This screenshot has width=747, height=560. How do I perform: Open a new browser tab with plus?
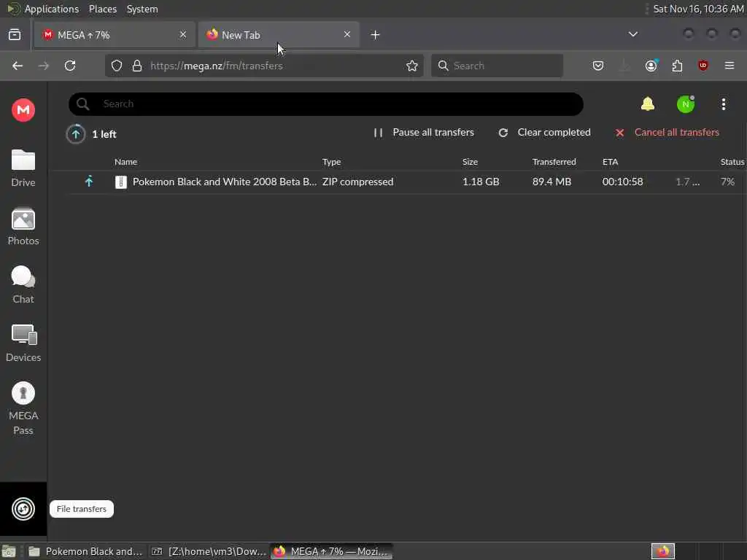click(x=376, y=35)
